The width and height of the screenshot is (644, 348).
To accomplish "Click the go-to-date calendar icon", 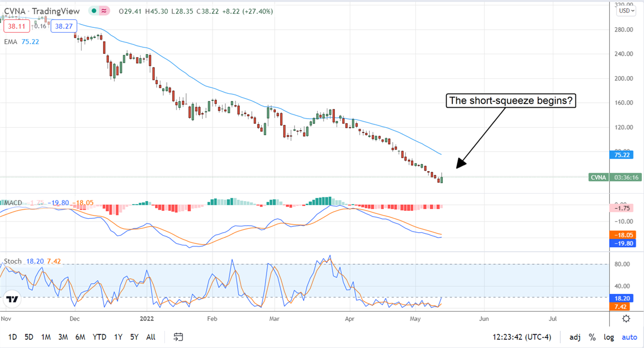I will (x=179, y=337).
